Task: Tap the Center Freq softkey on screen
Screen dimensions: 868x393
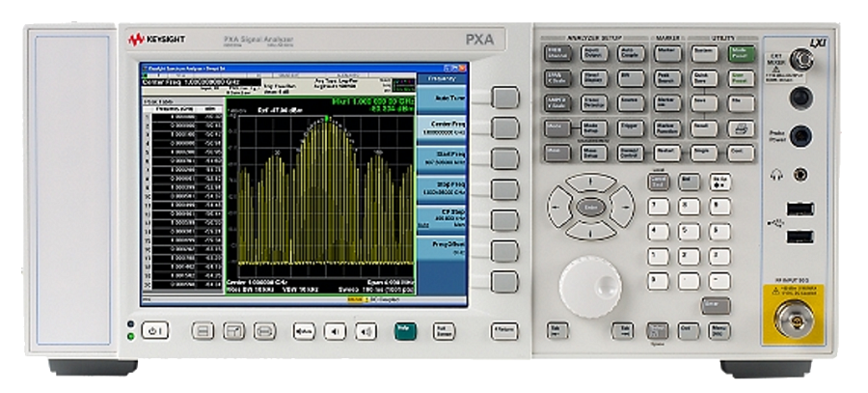Action: [x=442, y=128]
